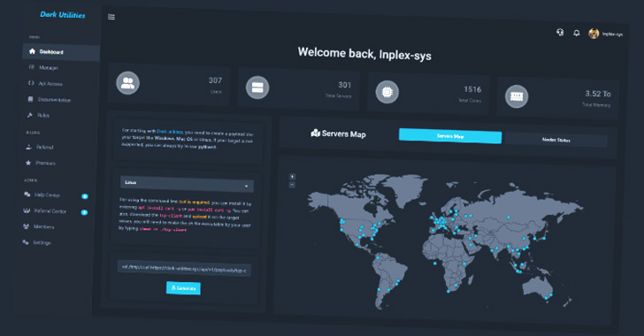Viewport: 644px width, 336px height.
Task: Click the Dashboard home icon
Action: [x=32, y=51]
